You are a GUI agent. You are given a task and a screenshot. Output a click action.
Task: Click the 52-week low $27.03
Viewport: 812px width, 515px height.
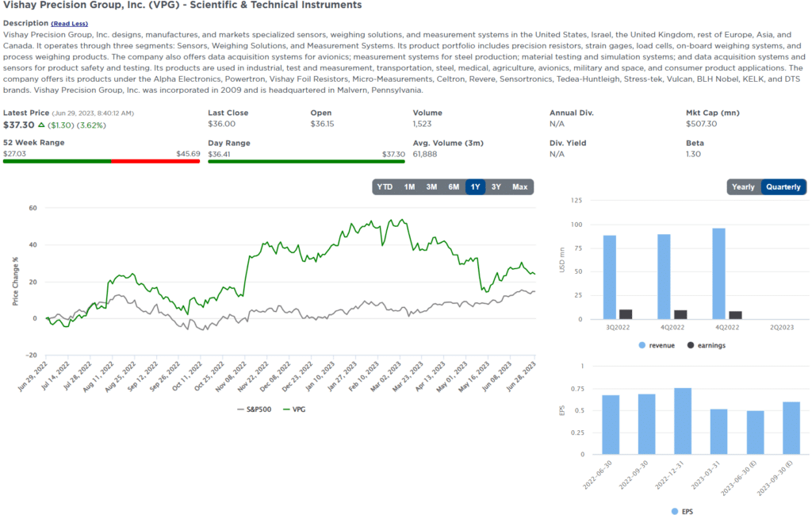[14, 154]
